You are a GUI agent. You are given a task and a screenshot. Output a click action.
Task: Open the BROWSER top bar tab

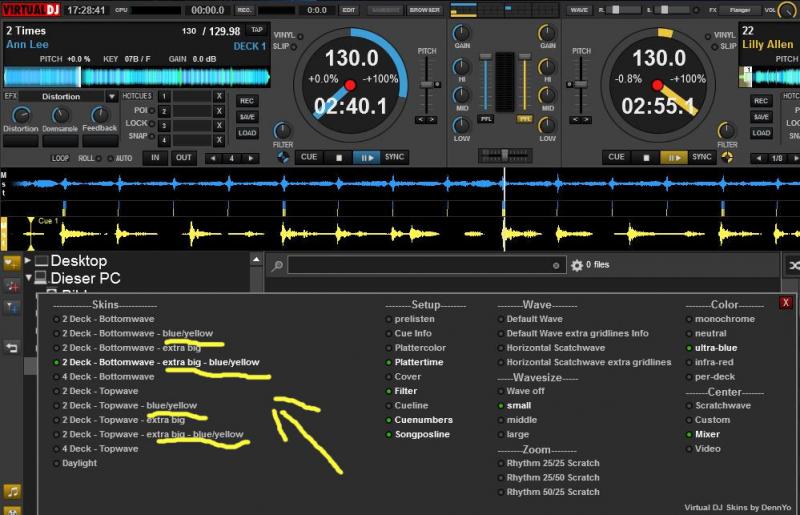424,10
